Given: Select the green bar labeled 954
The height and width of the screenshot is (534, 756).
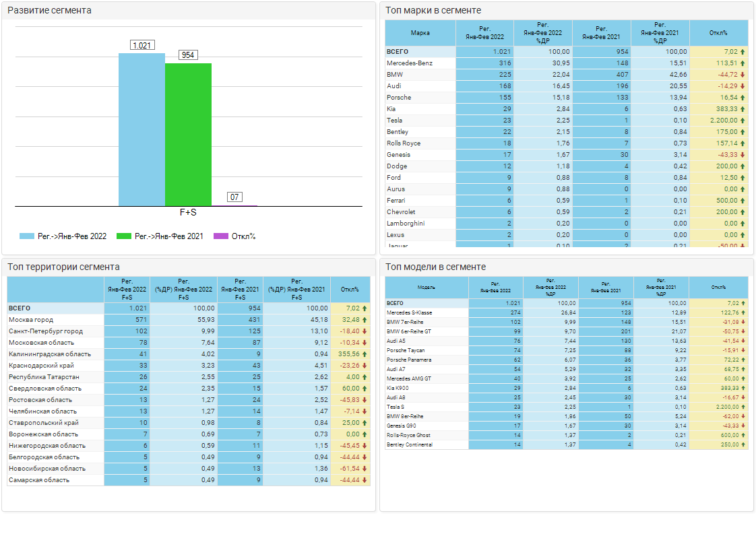Looking at the screenshot, I should pos(188,134).
